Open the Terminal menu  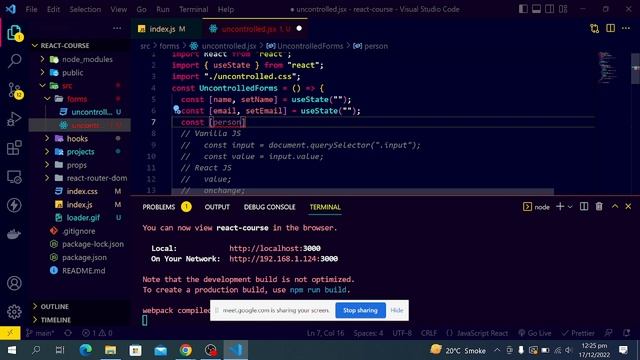(193, 9)
